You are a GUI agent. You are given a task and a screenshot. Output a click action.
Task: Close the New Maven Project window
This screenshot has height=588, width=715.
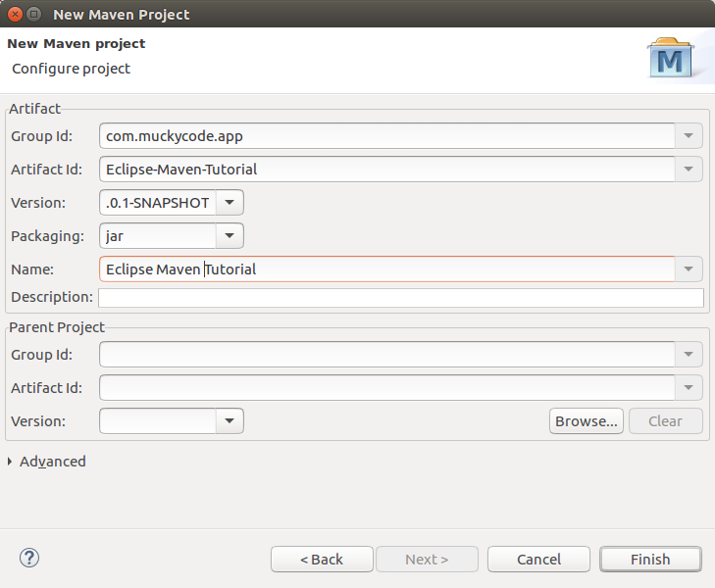pyautogui.click(x=15, y=15)
